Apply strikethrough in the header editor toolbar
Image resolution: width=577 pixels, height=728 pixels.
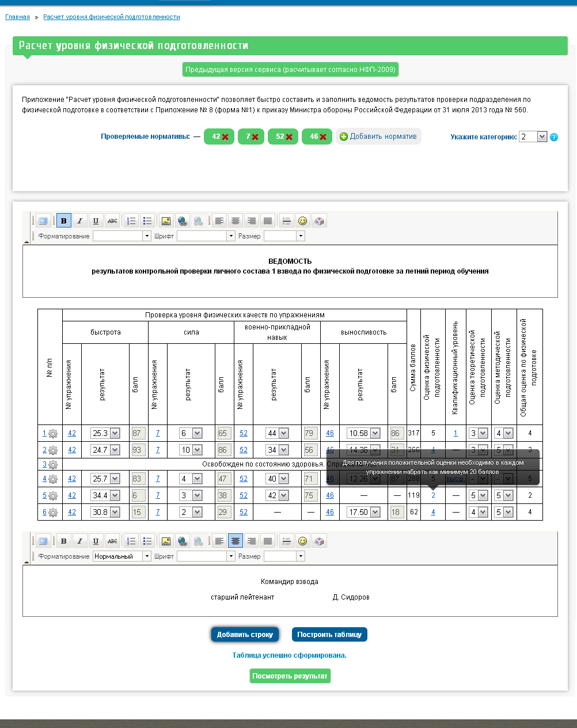112,221
